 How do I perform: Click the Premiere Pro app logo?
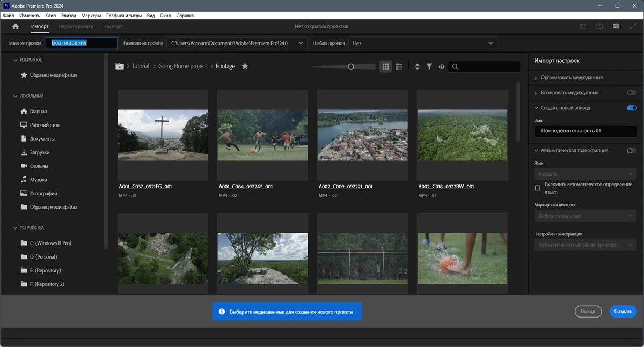click(x=6, y=5)
